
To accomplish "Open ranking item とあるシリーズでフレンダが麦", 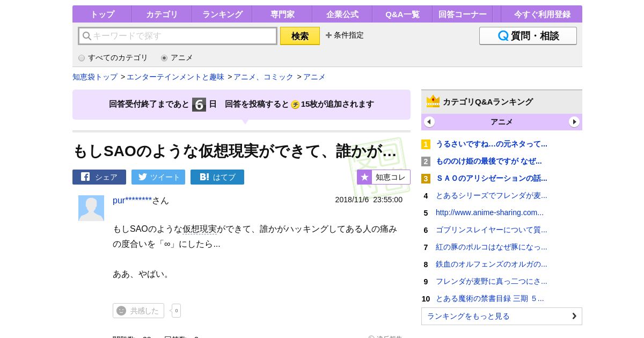I will click(x=492, y=195).
